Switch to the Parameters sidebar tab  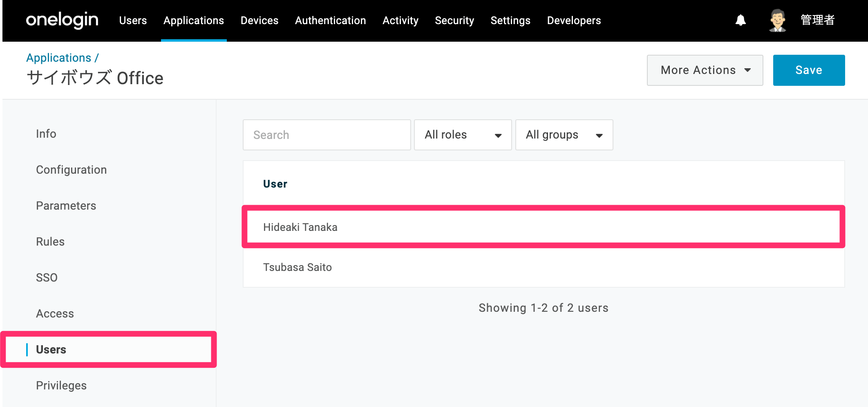(66, 206)
